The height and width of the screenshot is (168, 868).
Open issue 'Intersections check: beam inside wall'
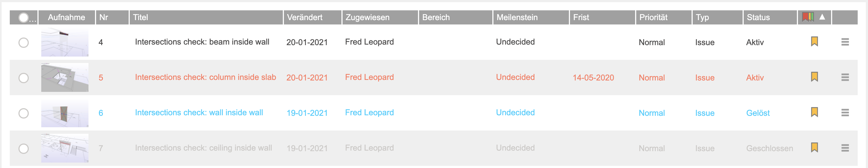coord(202,42)
